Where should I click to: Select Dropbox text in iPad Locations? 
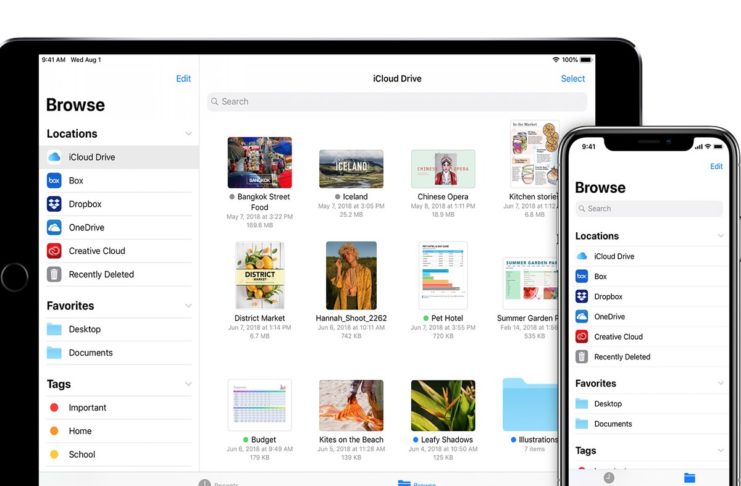pyautogui.click(x=85, y=204)
